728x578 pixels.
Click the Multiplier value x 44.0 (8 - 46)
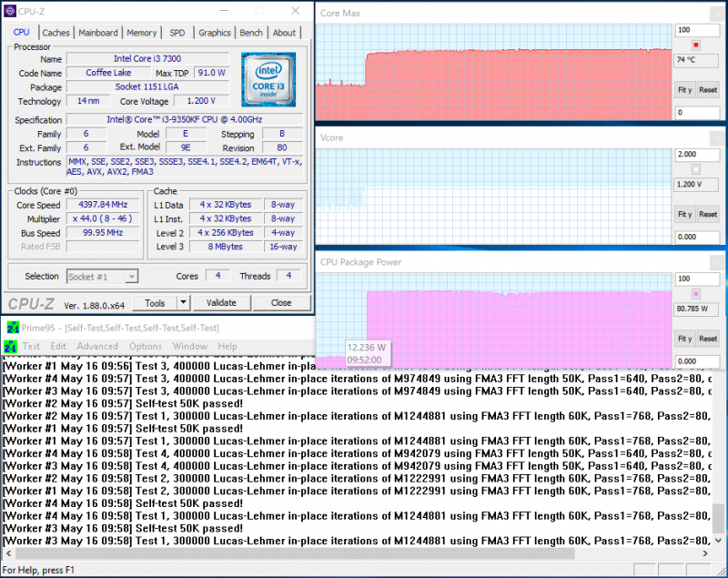(x=103, y=218)
